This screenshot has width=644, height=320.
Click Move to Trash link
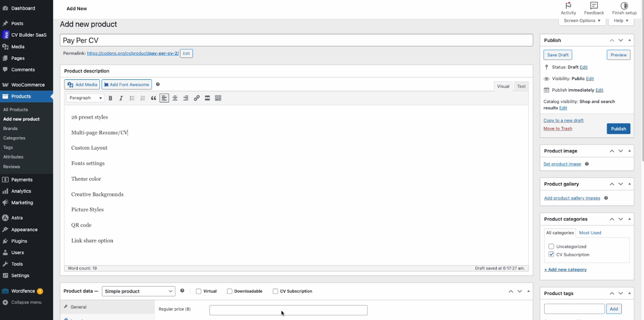(x=558, y=129)
